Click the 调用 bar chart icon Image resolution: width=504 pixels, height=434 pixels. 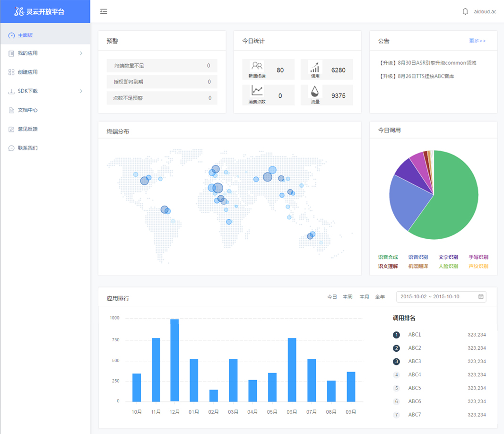point(315,66)
